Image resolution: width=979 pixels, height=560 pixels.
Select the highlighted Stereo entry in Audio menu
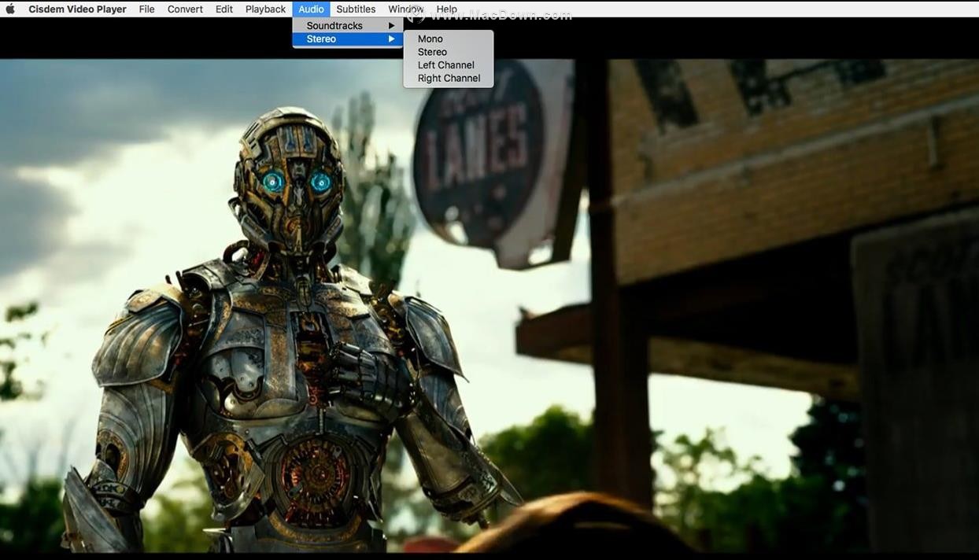[x=321, y=39]
